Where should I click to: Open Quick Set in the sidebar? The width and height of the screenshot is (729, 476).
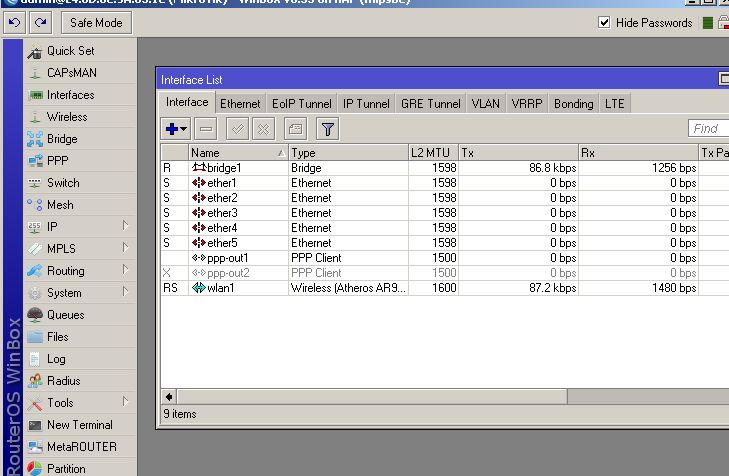pyautogui.click(x=80, y=51)
